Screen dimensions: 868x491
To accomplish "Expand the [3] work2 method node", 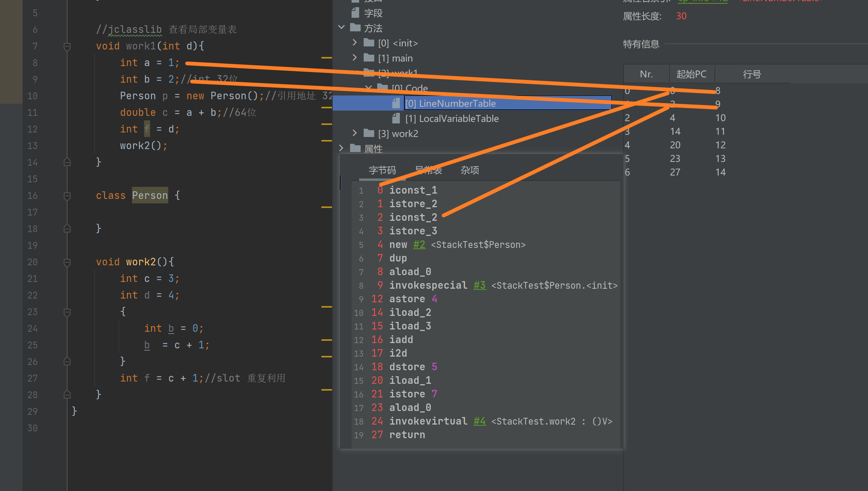I will (x=355, y=133).
